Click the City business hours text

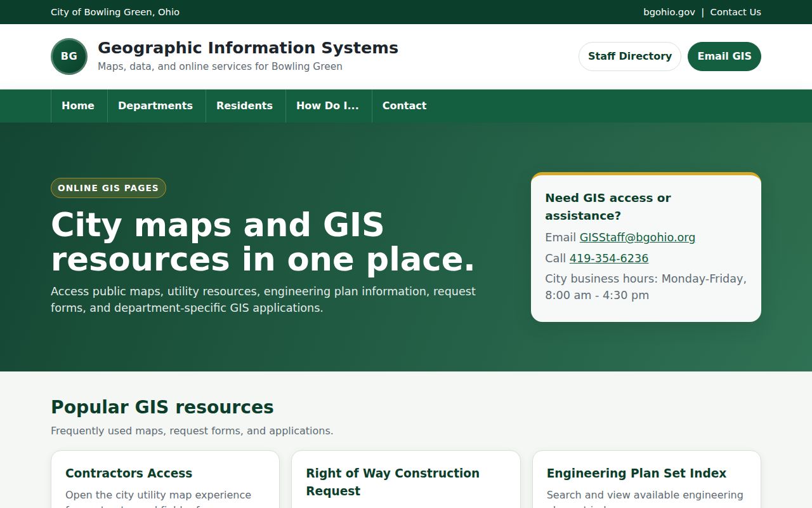click(x=646, y=287)
